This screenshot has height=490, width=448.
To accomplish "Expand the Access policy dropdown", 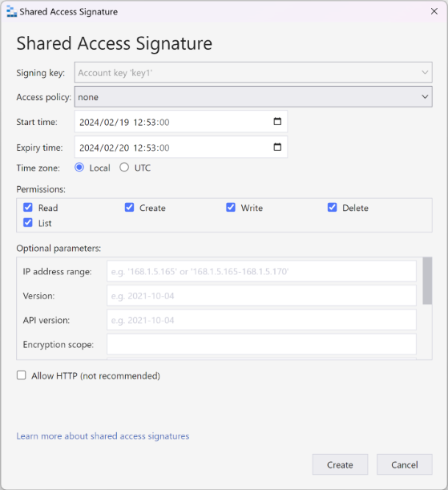I will pyautogui.click(x=253, y=97).
